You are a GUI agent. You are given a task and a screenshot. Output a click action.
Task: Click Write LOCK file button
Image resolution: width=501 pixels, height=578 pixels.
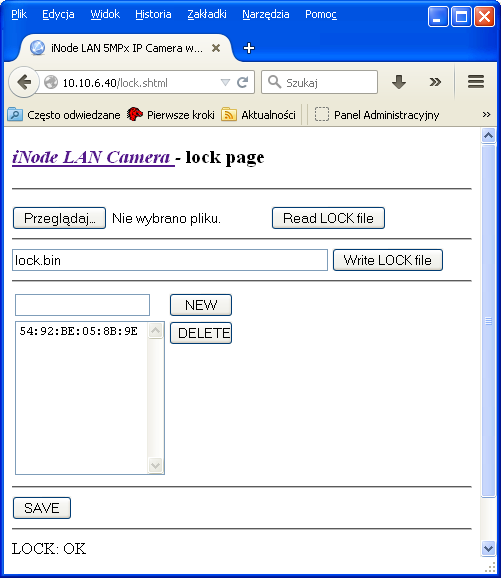click(387, 260)
